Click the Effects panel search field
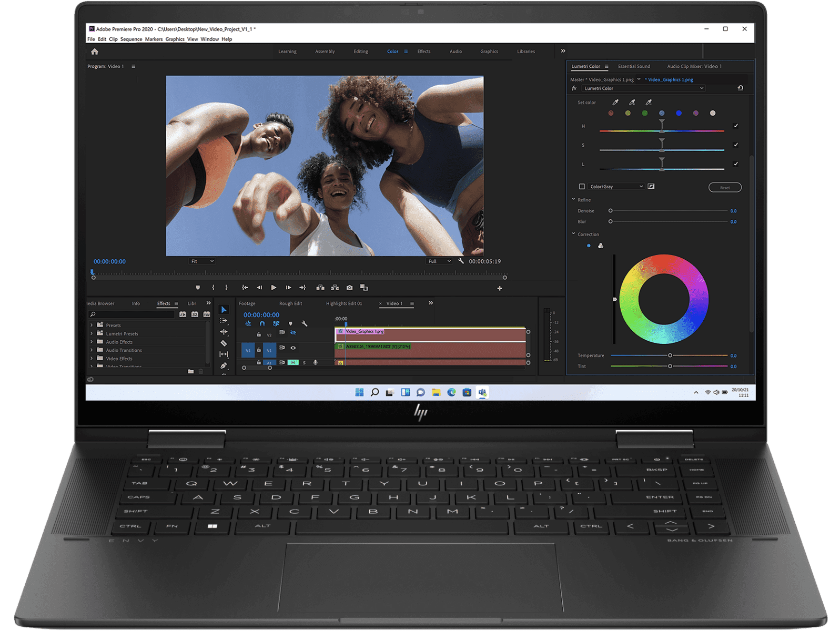Viewport: 840px width, 631px height. click(x=131, y=314)
